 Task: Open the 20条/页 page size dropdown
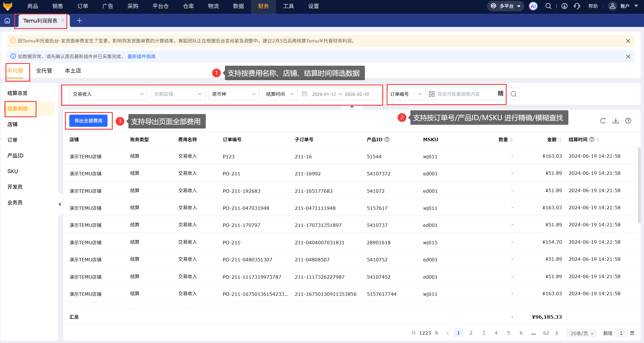(x=582, y=333)
